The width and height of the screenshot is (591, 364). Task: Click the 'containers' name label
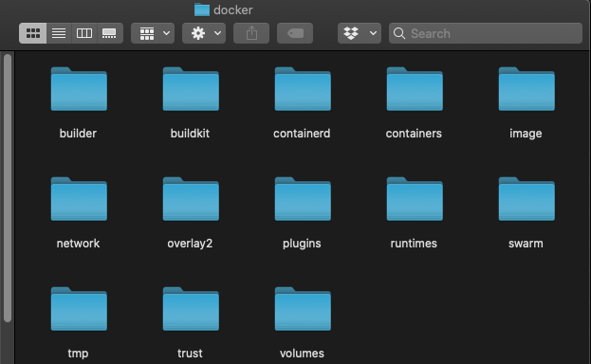coord(414,134)
